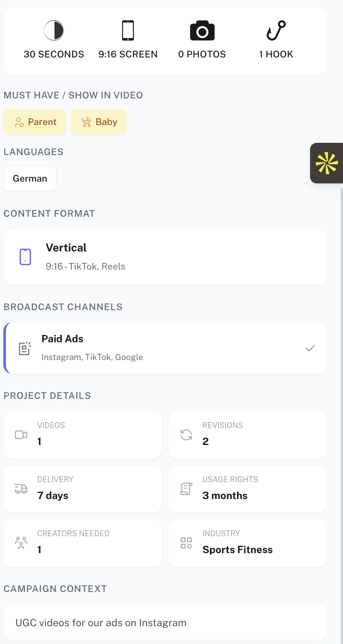The width and height of the screenshot is (343, 644).
Task: Click the 9:16 screen phone icon
Action: click(128, 31)
